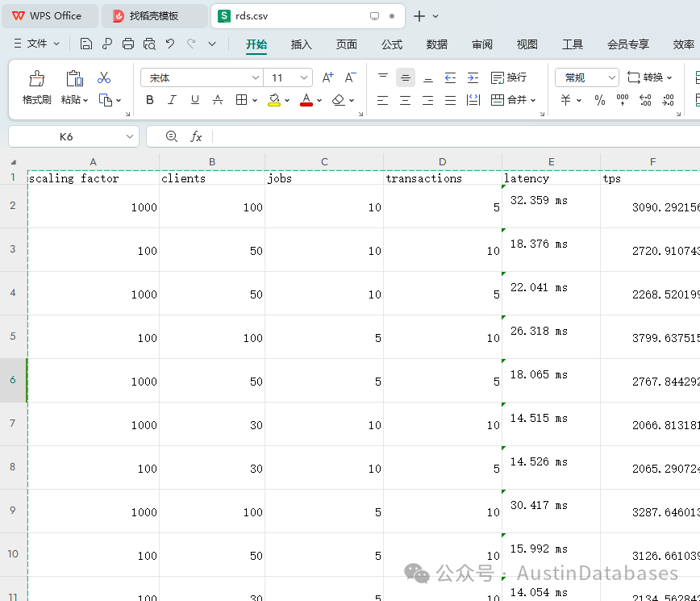Apply thousands separator format
The width and height of the screenshot is (700, 601).
pyautogui.click(x=623, y=100)
